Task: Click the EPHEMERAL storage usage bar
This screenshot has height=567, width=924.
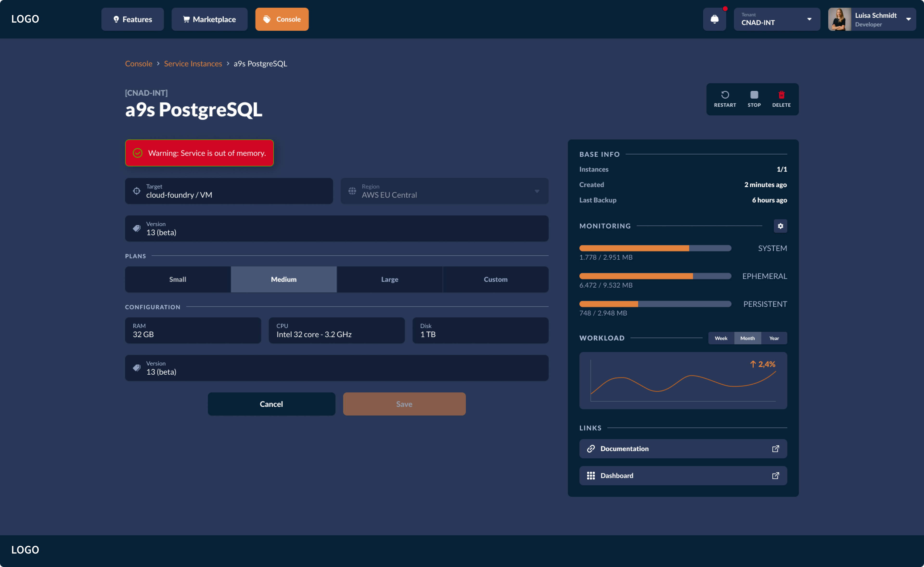Action: click(655, 276)
